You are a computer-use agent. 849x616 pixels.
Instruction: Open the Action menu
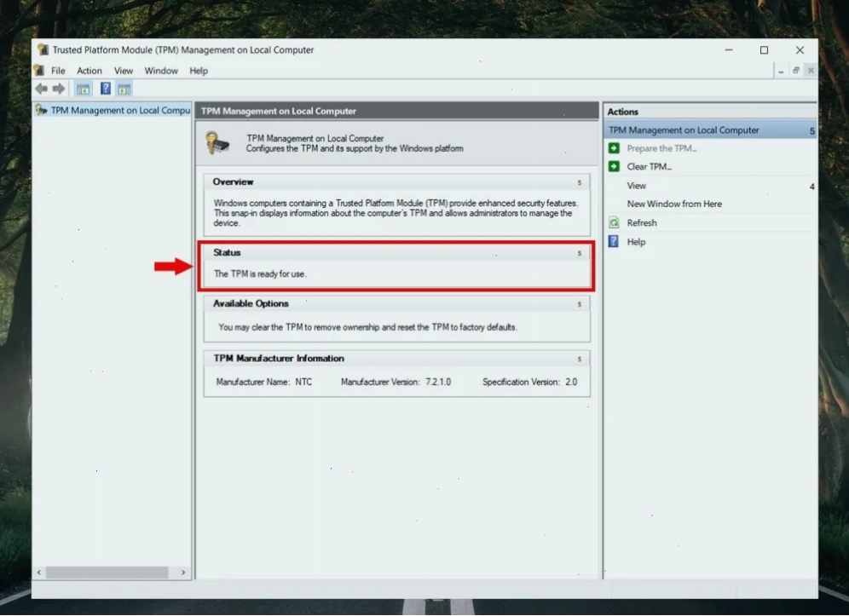coord(90,71)
